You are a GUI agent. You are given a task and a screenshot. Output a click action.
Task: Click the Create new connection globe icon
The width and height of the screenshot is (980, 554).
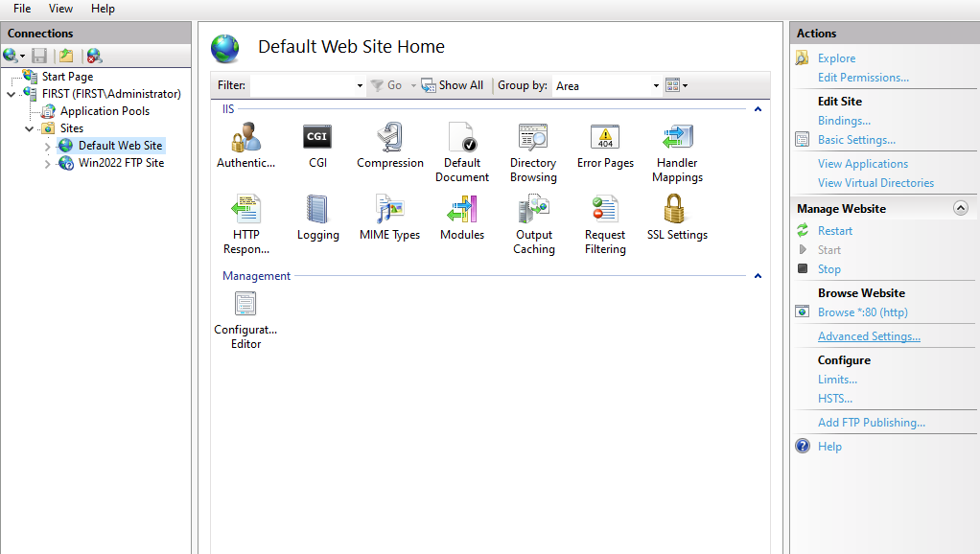tap(11, 56)
